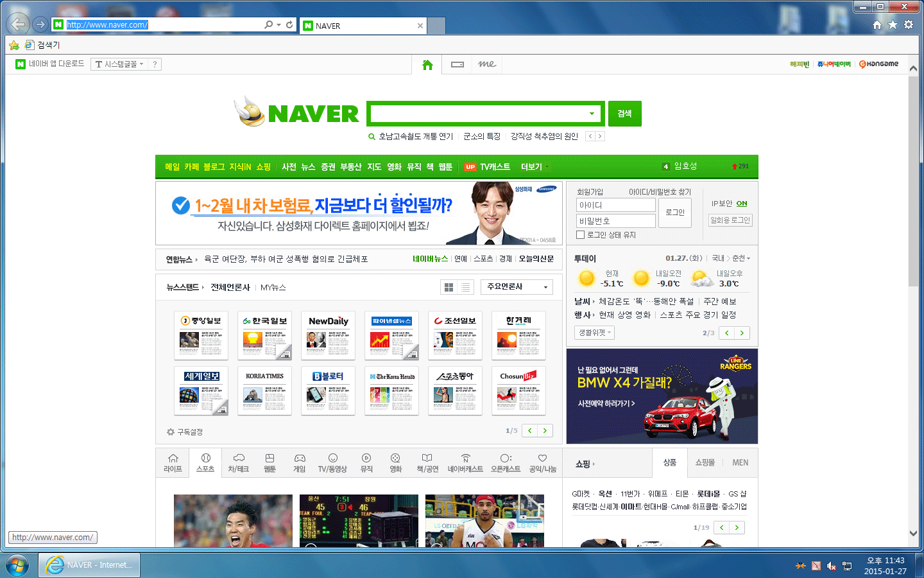Open the 시스템글꼴 font dropdown
This screenshot has height=578, width=924.
click(119, 64)
